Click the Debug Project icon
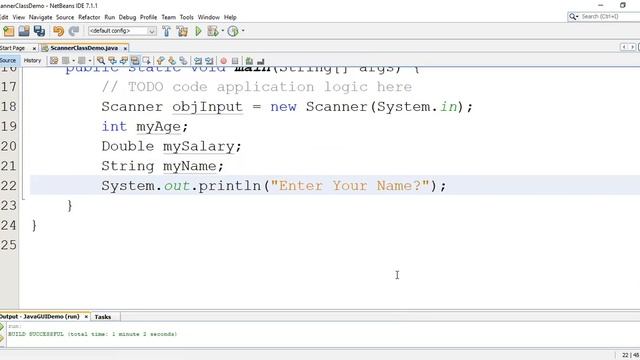 (x=213, y=31)
